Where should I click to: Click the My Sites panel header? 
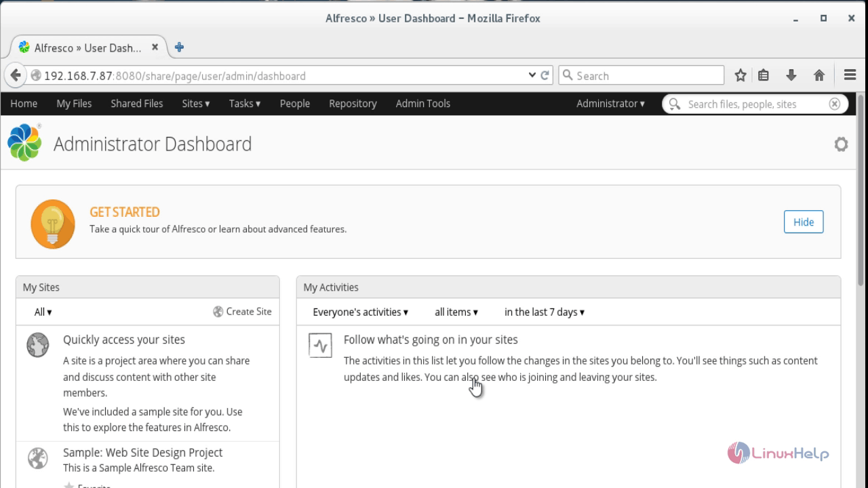pos(147,287)
